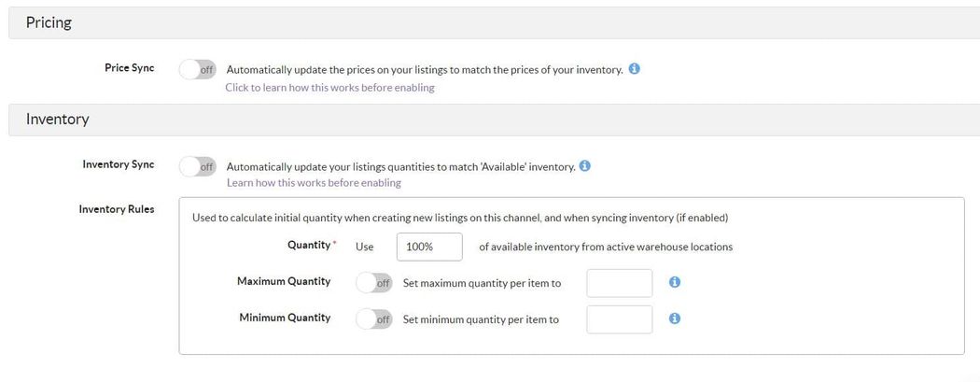
Task: Click the Inventory Rules label
Action: pyautogui.click(x=117, y=209)
